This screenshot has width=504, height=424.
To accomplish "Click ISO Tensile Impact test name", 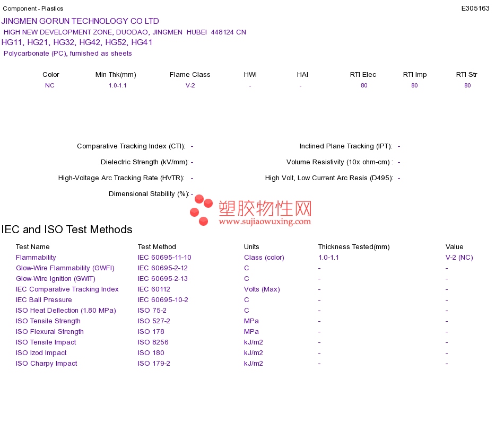I will pyautogui.click(x=46, y=342).
